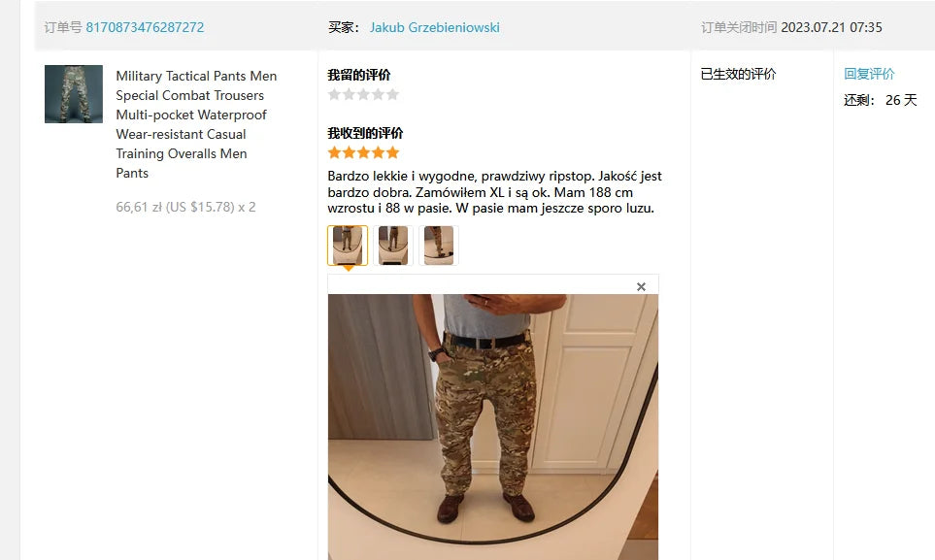The height and width of the screenshot is (560, 935).
Task: Click the orange arrow under the selected thumbnail
Action: [x=349, y=269]
